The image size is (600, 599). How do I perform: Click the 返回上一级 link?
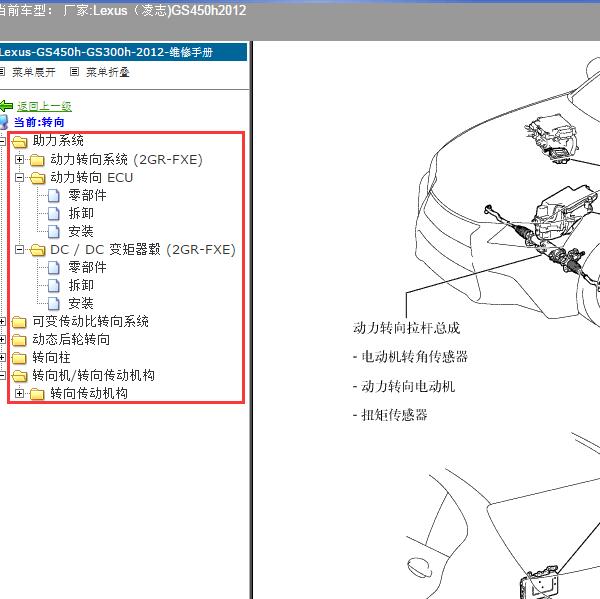click(44, 106)
